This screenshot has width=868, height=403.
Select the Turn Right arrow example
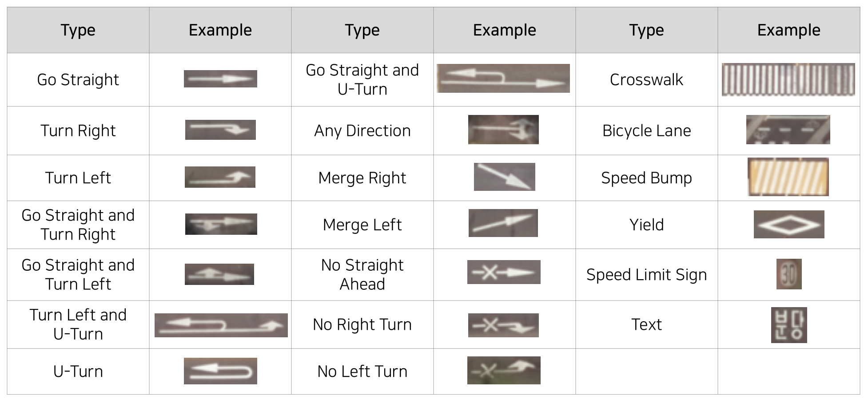tap(220, 130)
